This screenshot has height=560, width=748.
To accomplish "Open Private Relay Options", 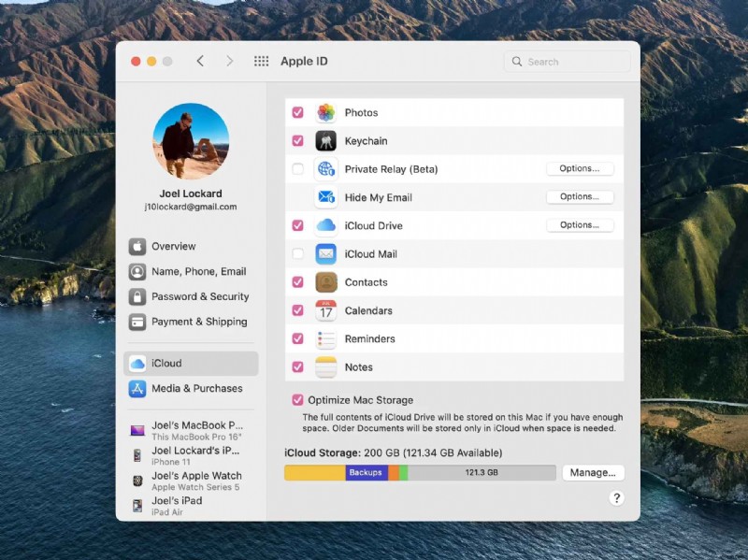I will 579,169.
